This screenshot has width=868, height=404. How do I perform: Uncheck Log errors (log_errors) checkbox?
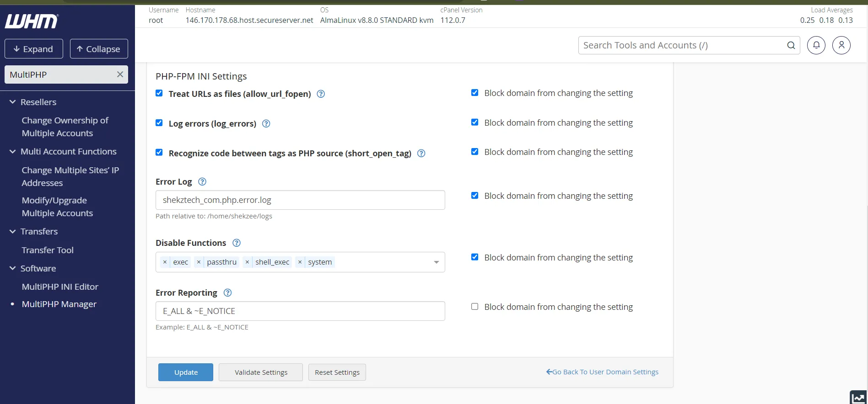(x=159, y=123)
